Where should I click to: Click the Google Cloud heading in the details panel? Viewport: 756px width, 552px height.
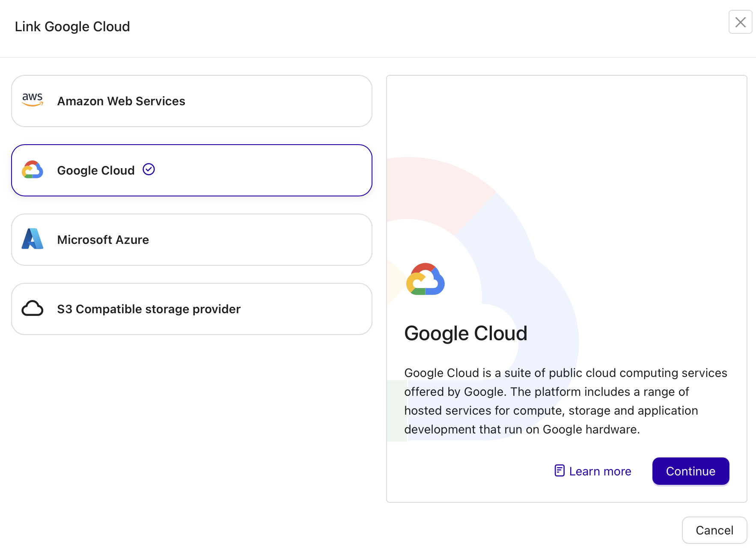point(466,333)
